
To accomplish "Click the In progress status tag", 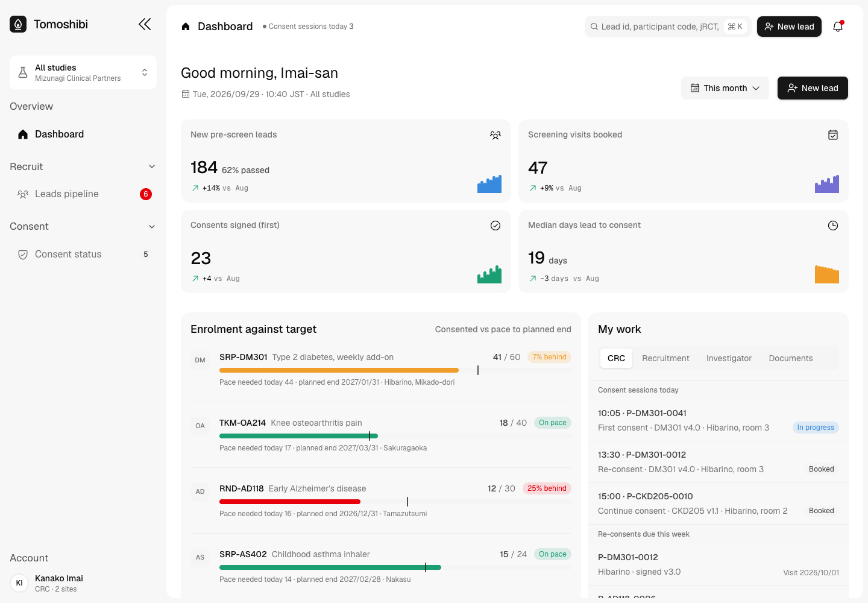I will click(x=816, y=428).
